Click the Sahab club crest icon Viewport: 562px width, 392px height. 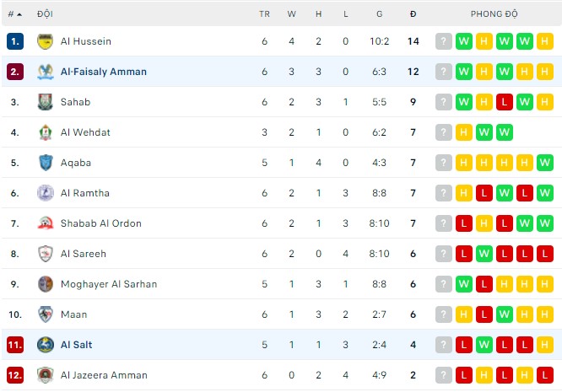pos(46,102)
